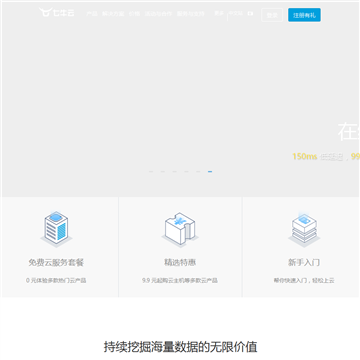Open the 活动与合作 menu item
The width and height of the screenshot is (360, 360).
pos(158,14)
